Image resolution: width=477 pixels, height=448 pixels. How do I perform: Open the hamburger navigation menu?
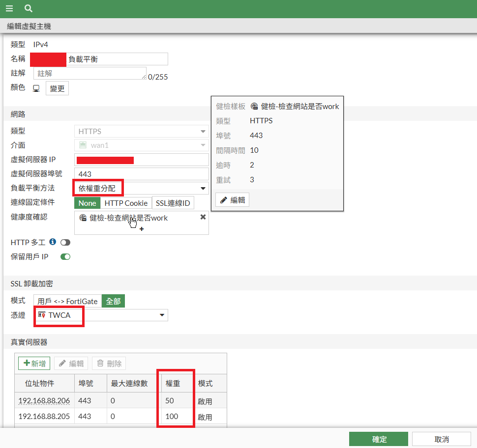(9, 8)
